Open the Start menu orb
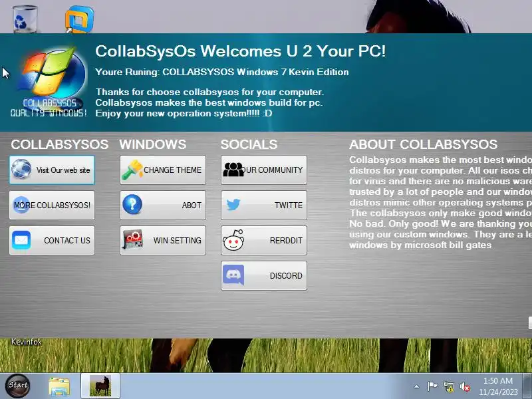 18,386
